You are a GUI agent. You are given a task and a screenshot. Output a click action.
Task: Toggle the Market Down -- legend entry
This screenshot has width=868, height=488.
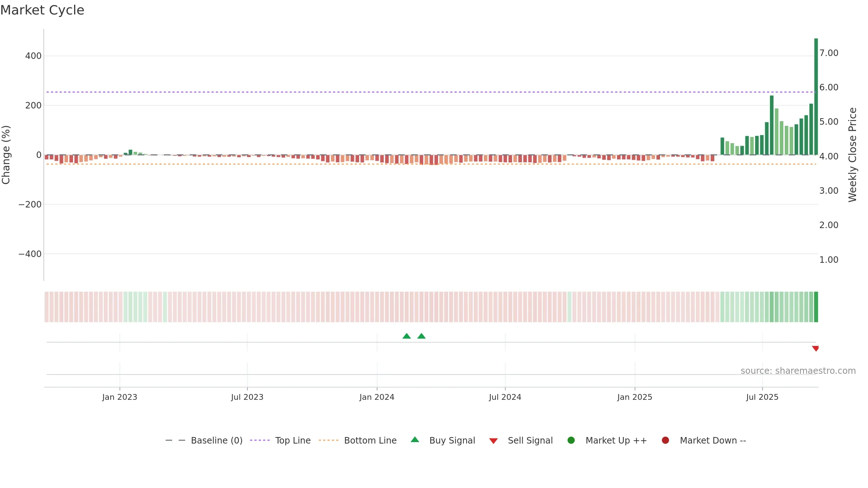pos(704,440)
